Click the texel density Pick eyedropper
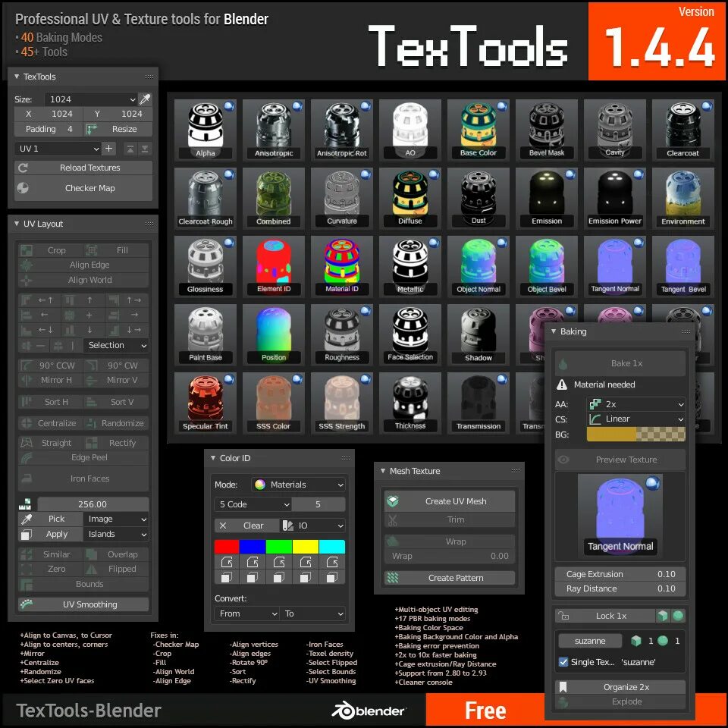 point(51,519)
